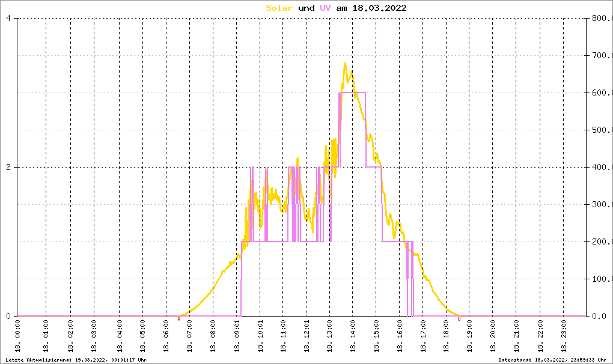
Task: Click the time label '18. 06:00'
Action: pyautogui.click(x=166, y=336)
